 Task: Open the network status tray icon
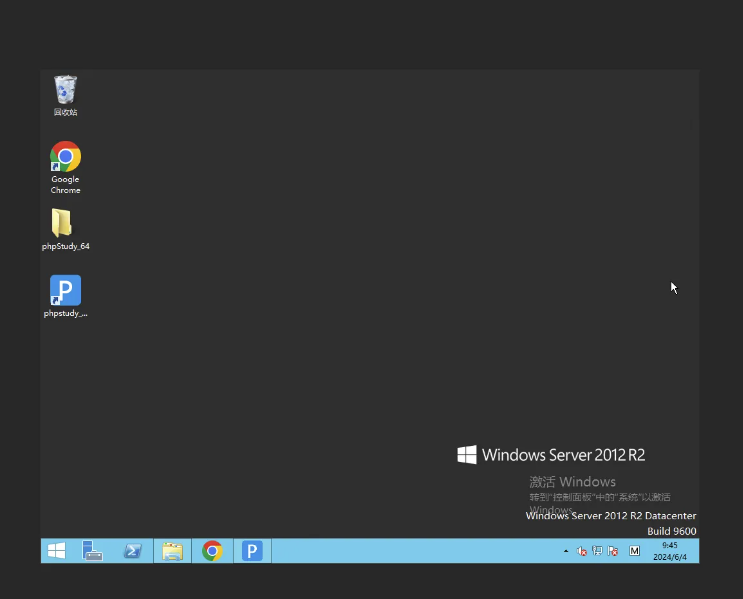(x=597, y=551)
